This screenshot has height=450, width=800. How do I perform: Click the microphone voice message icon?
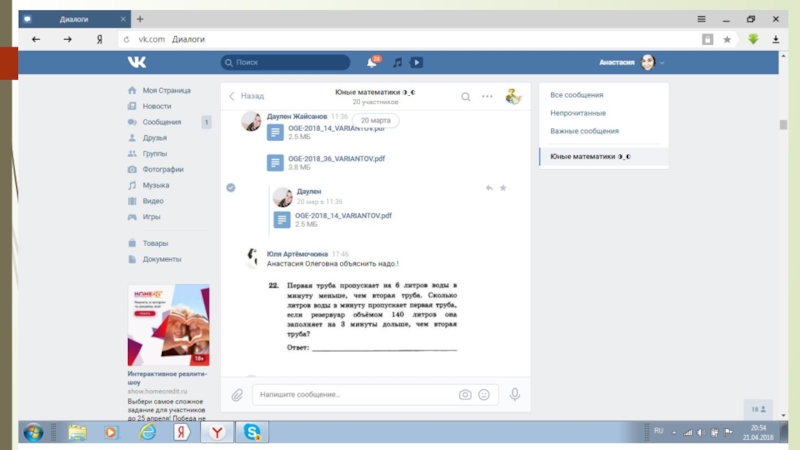click(515, 395)
